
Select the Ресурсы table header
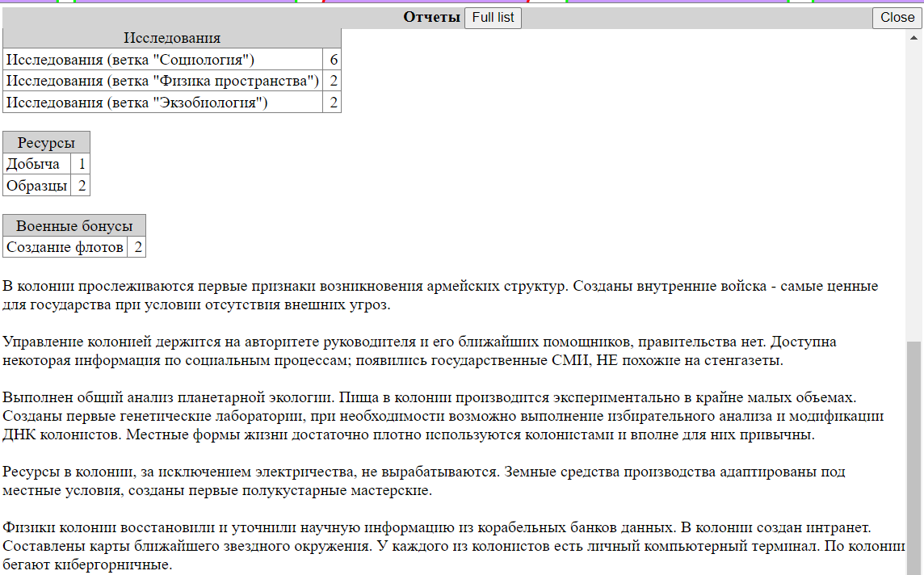[47, 143]
